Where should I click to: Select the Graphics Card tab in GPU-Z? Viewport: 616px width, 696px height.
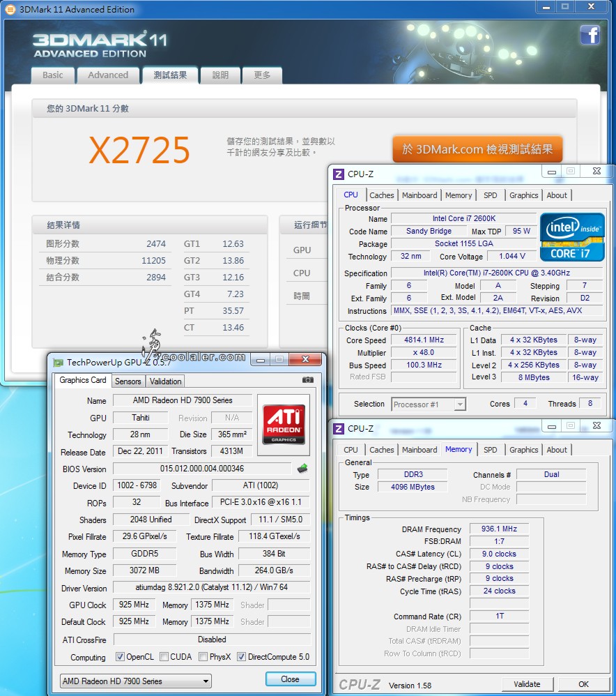click(x=83, y=380)
